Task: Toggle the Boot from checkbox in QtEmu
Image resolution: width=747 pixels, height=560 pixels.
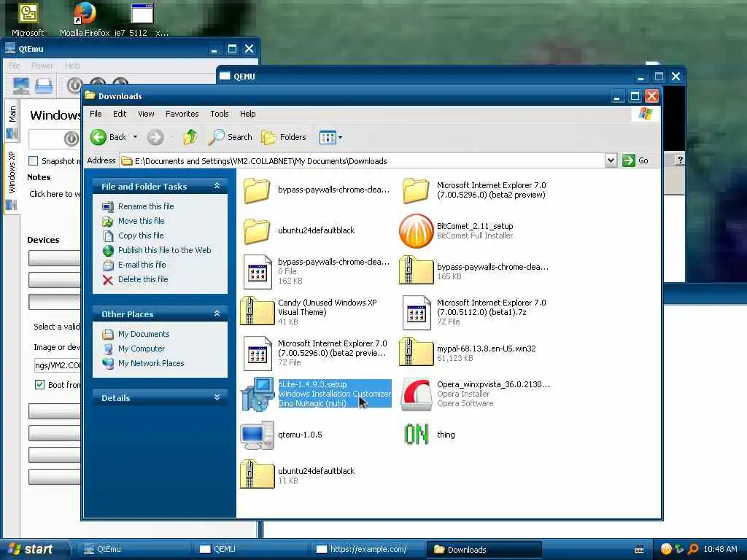Action: (x=40, y=385)
